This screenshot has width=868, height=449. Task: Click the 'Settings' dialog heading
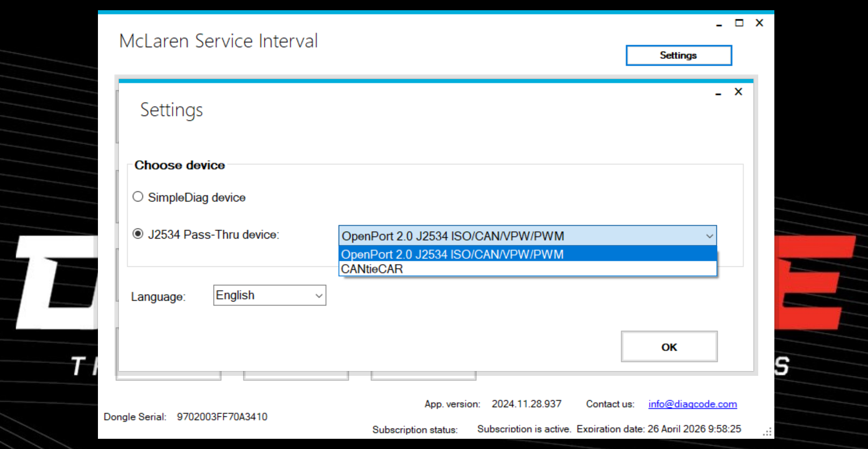[x=172, y=110]
